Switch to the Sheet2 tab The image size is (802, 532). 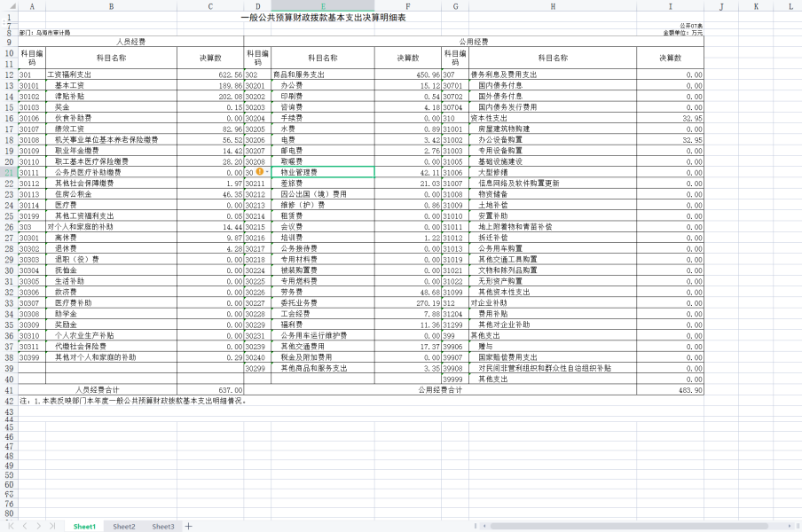123,526
